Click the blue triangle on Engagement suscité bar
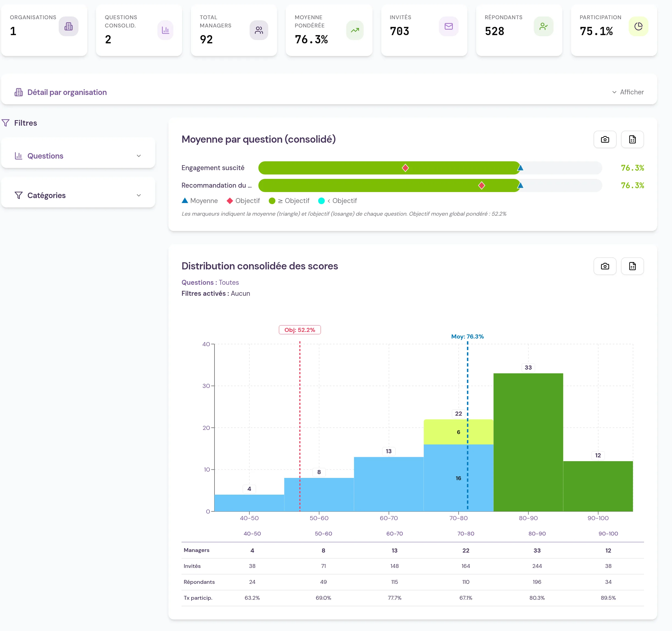Image resolution: width=672 pixels, height=631 pixels. (521, 168)
